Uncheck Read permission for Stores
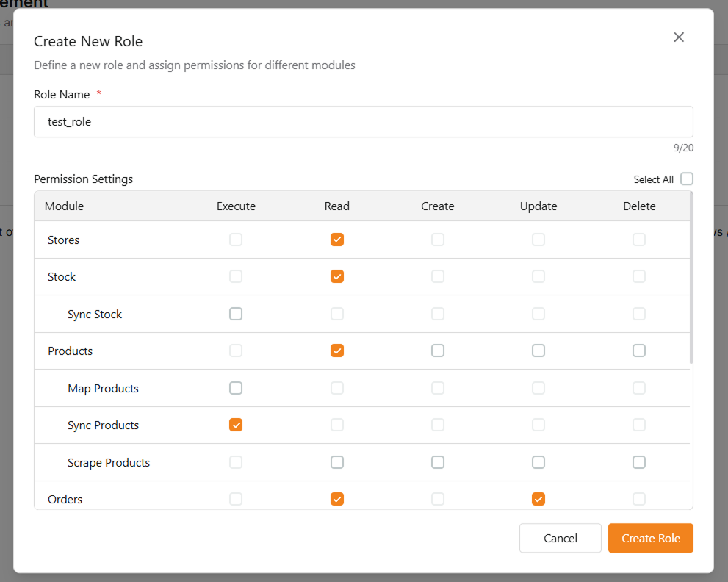 [337, 240]
